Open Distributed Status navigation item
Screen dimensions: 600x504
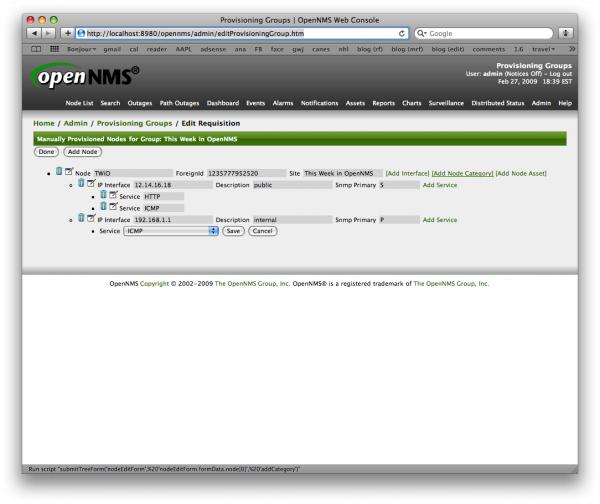click(x=497, y=103)
